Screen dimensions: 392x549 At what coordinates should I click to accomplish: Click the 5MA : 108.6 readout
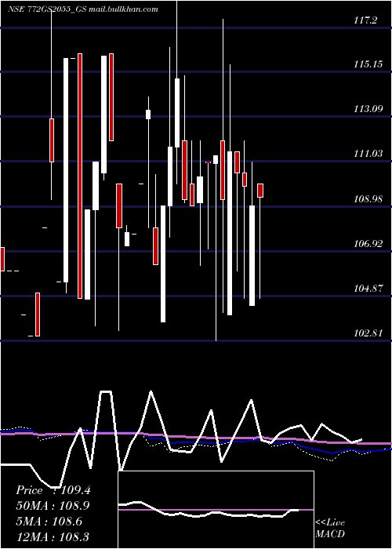[x=49, y=522]
